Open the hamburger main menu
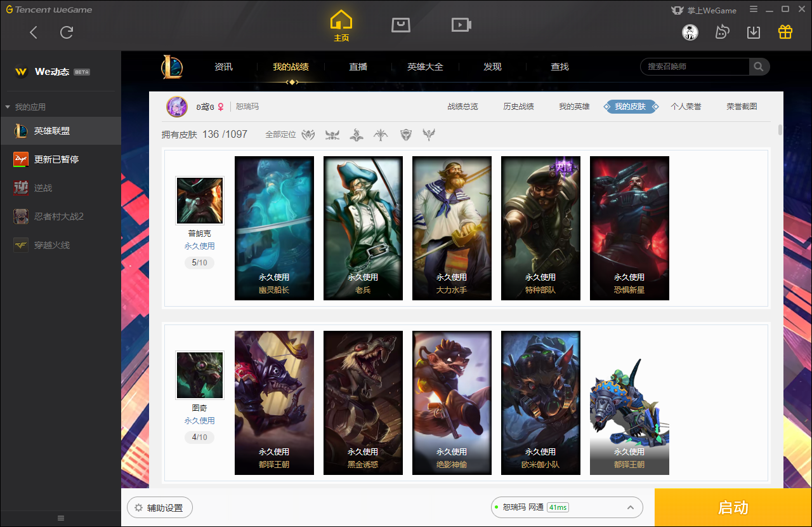This screenshot has height=527, width=812. pyautogui.click(x=754, y=10)
